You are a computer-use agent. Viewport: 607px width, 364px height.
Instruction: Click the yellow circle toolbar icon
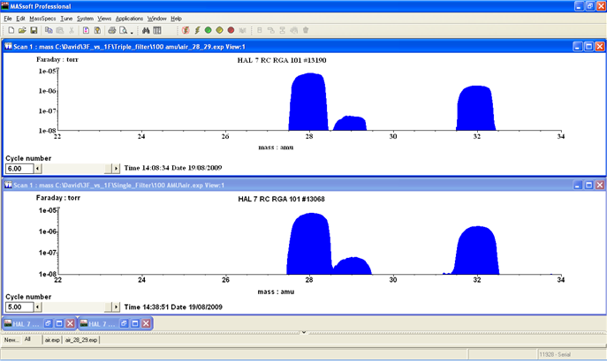pyautogui.click(x=219, y=30)
